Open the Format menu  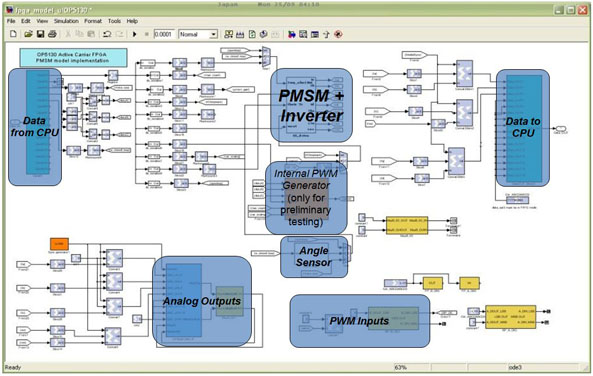coord(93,21)
